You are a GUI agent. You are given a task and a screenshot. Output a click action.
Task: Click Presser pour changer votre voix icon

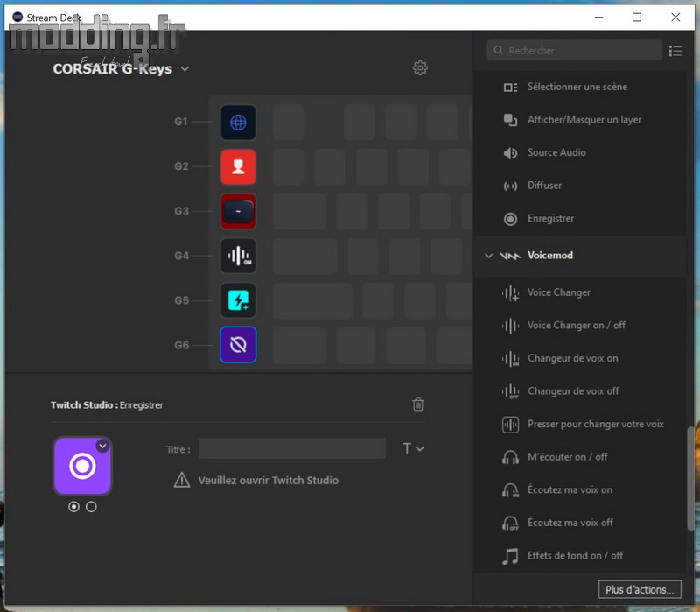(x=510, y=425)
